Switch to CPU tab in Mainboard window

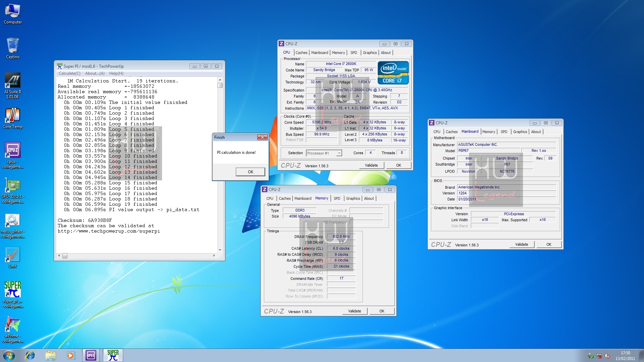(x=437, y=132)
